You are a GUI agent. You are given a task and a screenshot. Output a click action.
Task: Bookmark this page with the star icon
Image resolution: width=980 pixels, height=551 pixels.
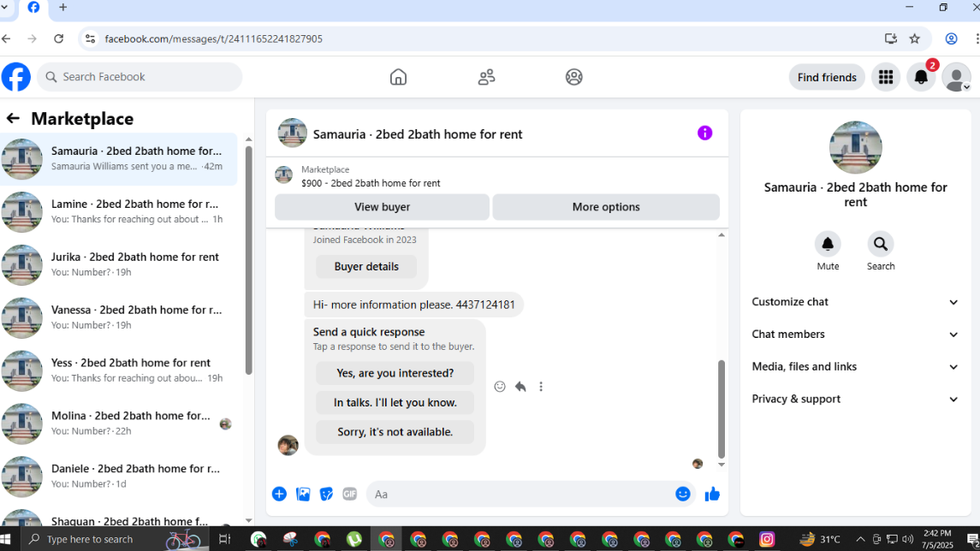(914, 39)
